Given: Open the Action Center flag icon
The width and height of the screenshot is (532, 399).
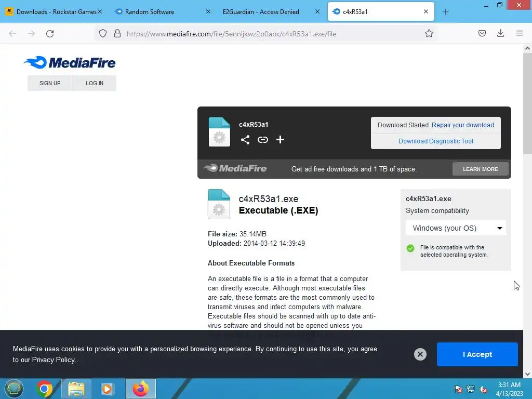Looking at the screenshot, I should point(458,389).
